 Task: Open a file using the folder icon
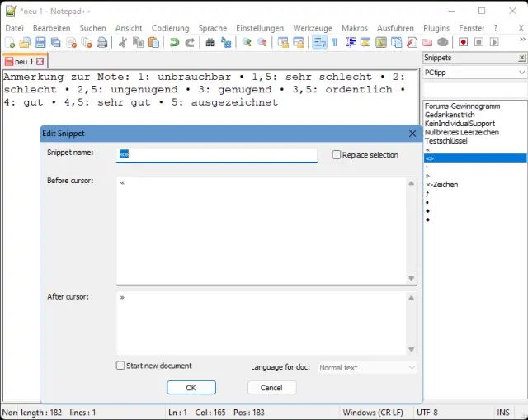tap(25, 42)
